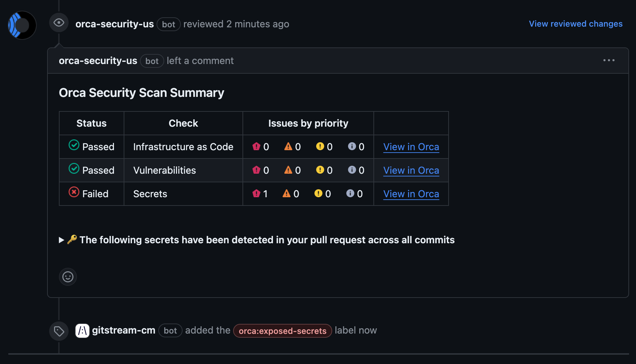
Task: Click the red critical priority icon showing 1
Action: (x=256, y=193)
